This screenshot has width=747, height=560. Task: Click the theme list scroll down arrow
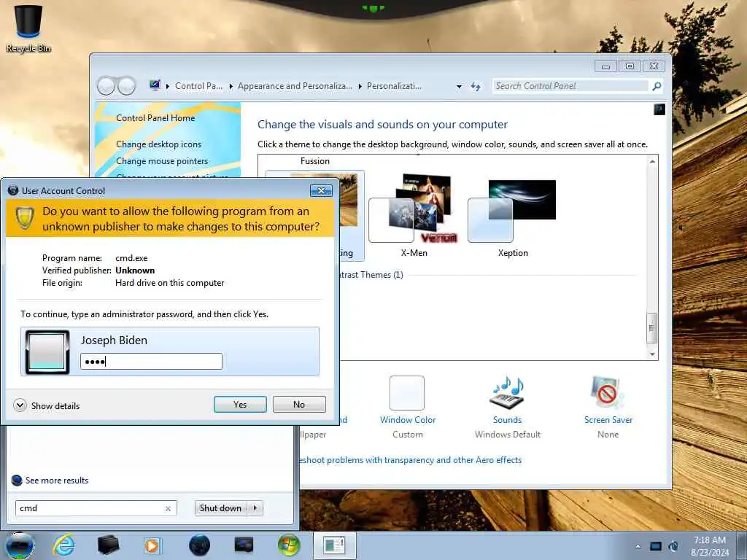point(652,354)
